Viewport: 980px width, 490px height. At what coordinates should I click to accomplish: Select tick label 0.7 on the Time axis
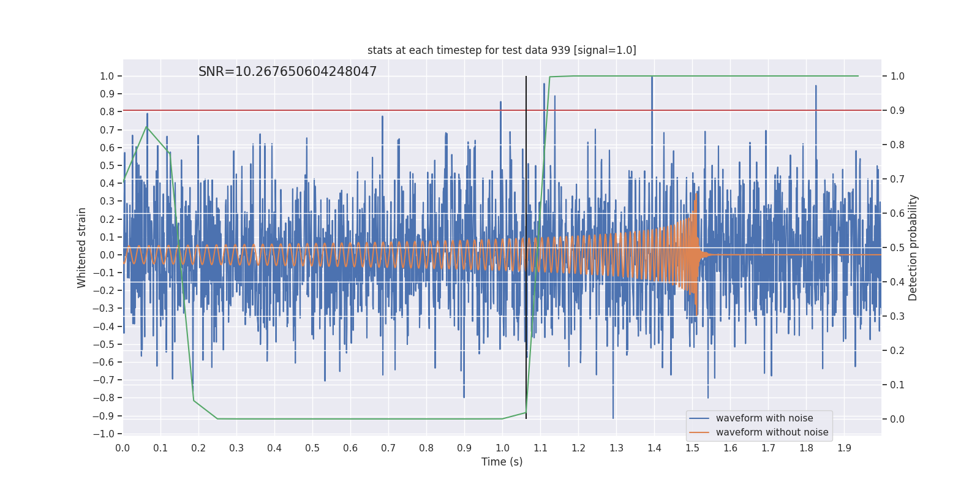click(388, 448)
